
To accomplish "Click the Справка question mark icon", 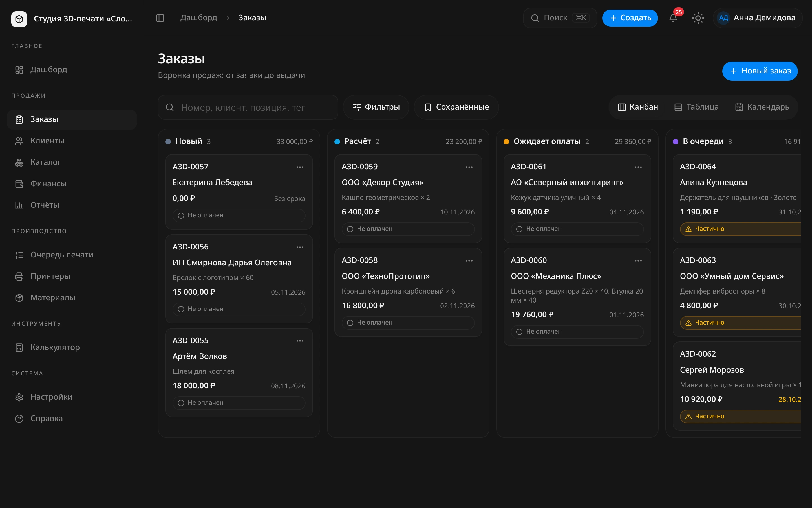I will pyautogui.click(x=19, y=419).
